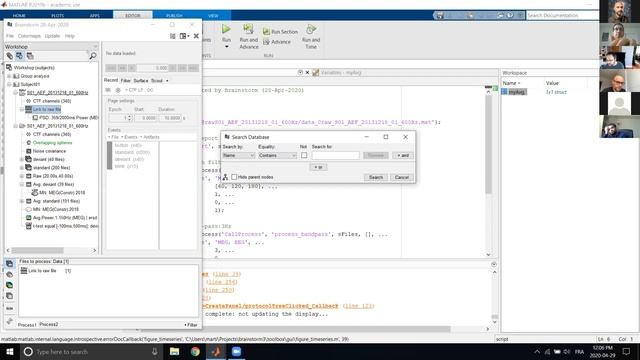Open the Search by Name dropdown
The width and height of the screenshot is (640, 360).
(239, 155)
